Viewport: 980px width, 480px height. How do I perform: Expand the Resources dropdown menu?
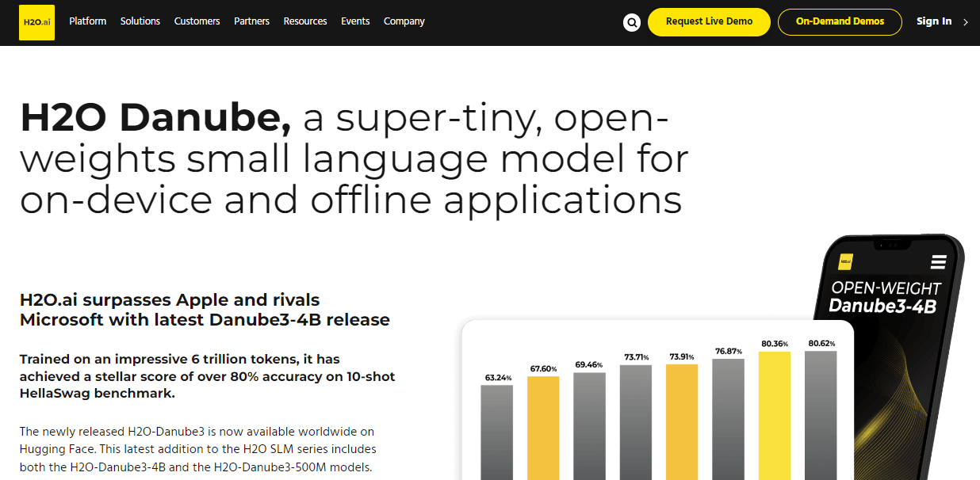tap(305, 21)
